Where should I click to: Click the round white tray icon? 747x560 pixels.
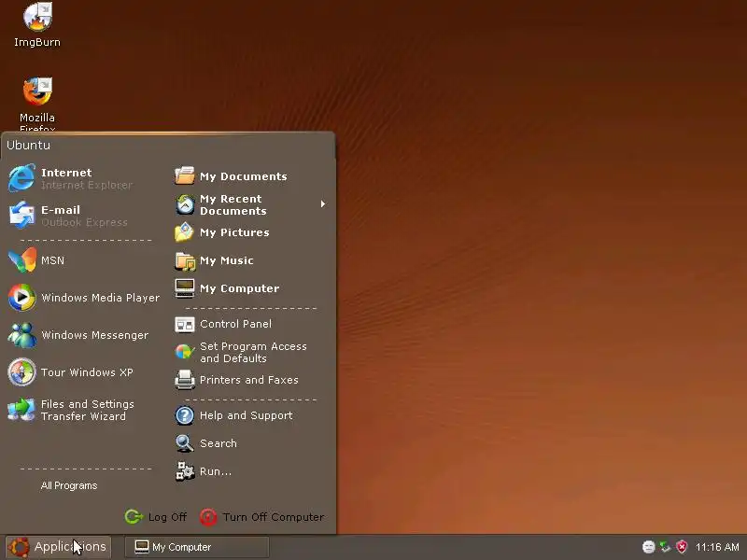tap(648, 547)
